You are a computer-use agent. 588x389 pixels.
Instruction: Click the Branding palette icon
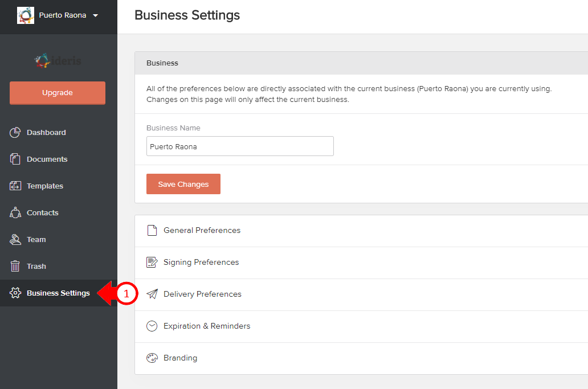152,358
